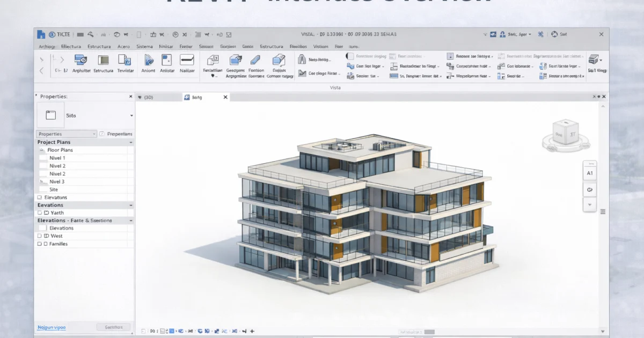This screenshot has height=338, width=644.
Task: Toggle the Familles checkbox in the project browser
Action: 39,244
